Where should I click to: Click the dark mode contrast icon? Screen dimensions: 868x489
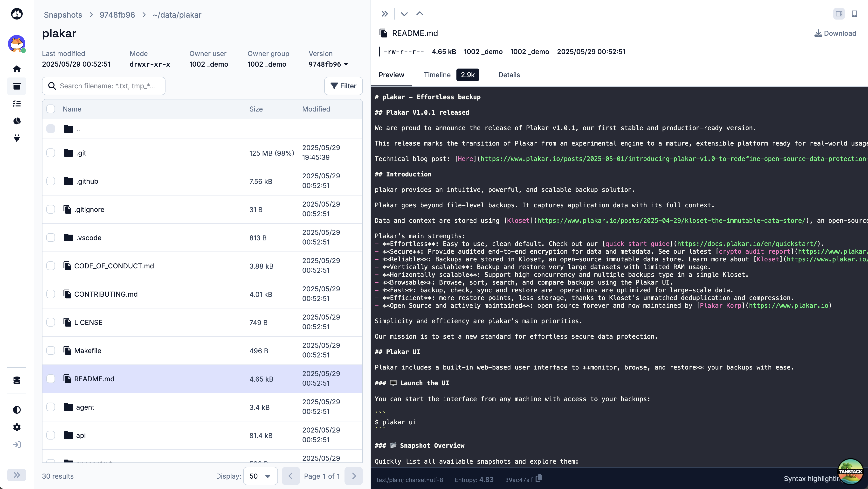click(17, 410)
